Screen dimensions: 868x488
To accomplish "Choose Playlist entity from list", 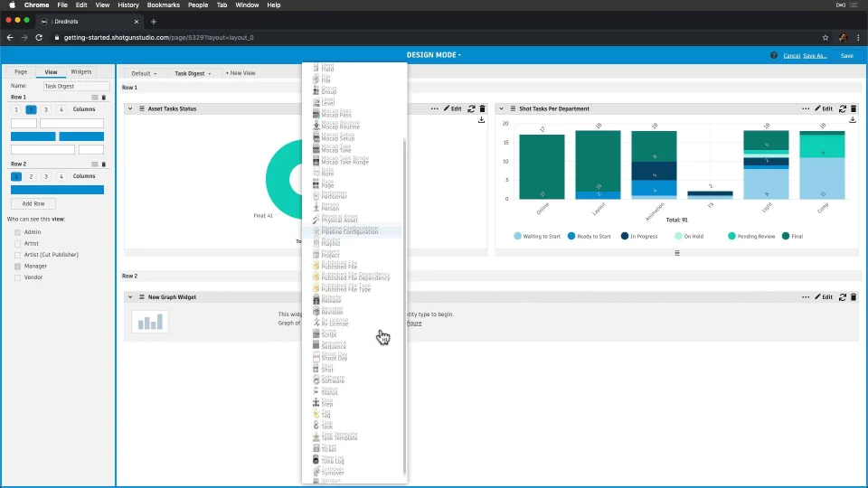I will coord(331,243).
